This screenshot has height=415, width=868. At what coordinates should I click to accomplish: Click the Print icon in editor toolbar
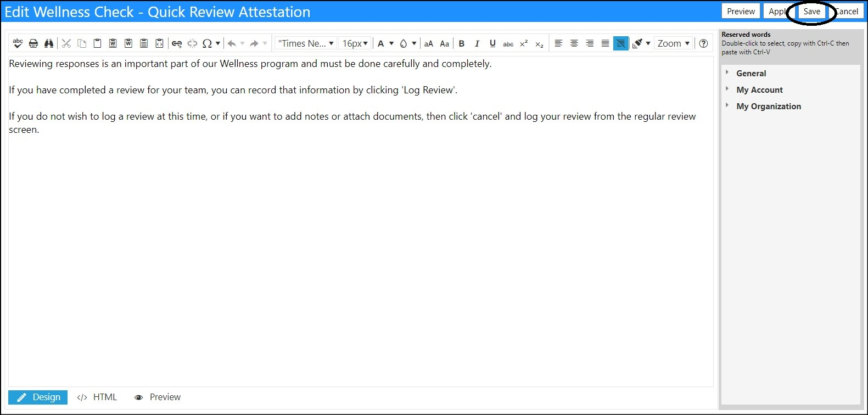tap(33, 43)
